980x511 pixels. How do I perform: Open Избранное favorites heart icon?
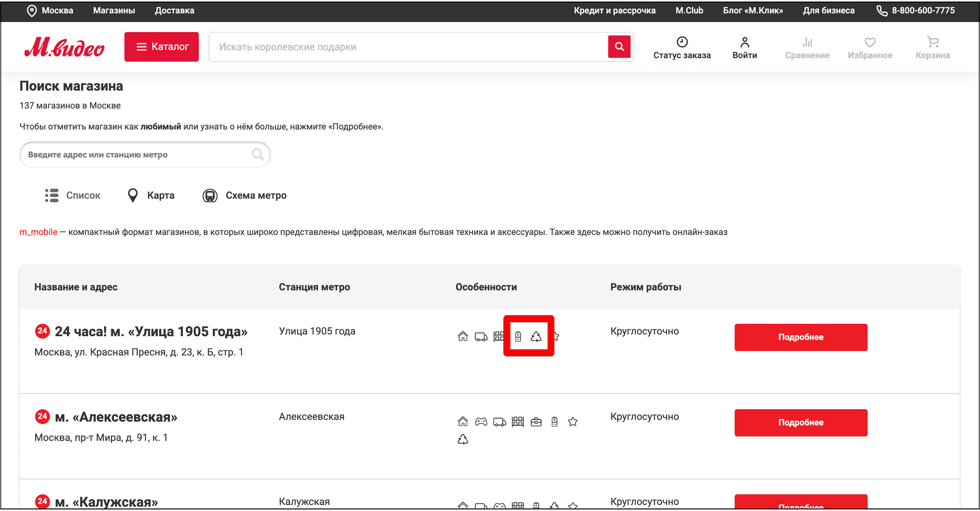870,47
